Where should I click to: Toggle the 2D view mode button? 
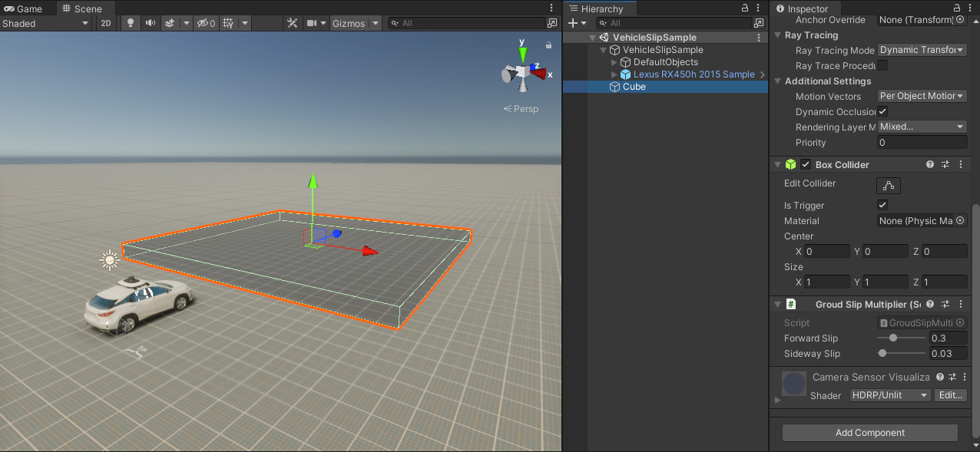click(106, 23)
